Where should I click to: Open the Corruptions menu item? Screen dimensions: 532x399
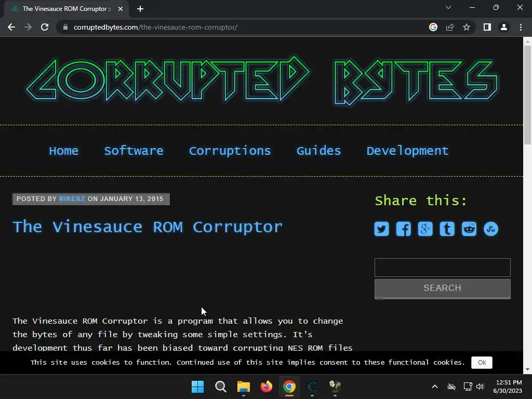[230, 151]
